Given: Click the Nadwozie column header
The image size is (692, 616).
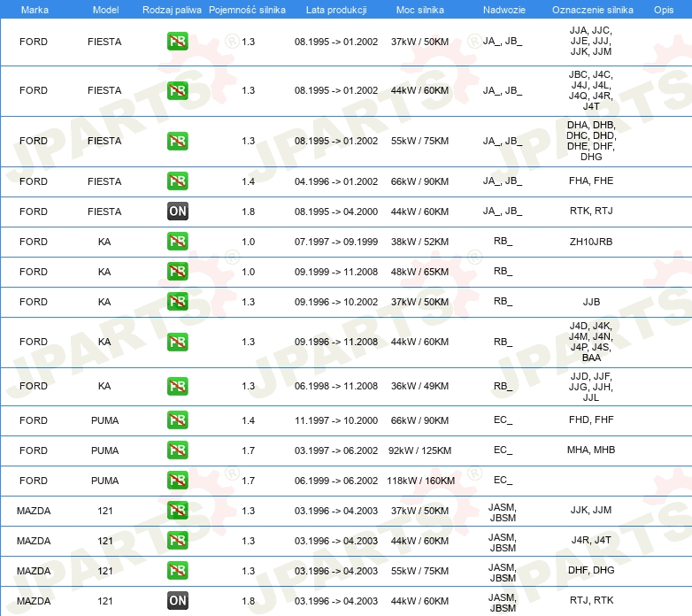Looking at the screenshot, I should [503, 10].
